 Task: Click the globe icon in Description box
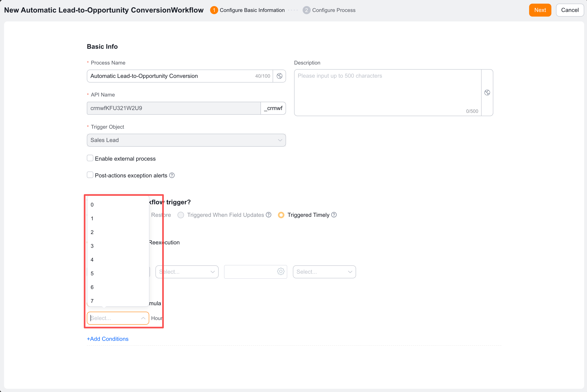(x=487, y=93)
